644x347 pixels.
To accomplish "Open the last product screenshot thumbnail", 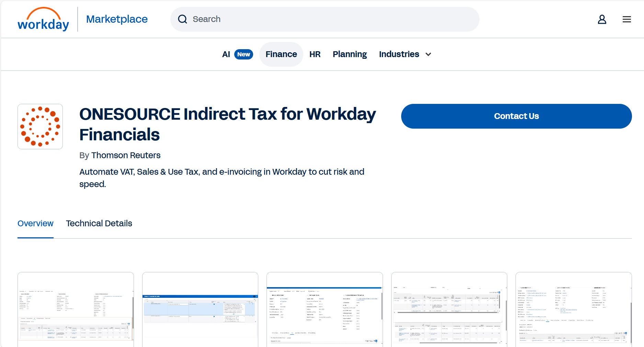I will click(574, 309).
